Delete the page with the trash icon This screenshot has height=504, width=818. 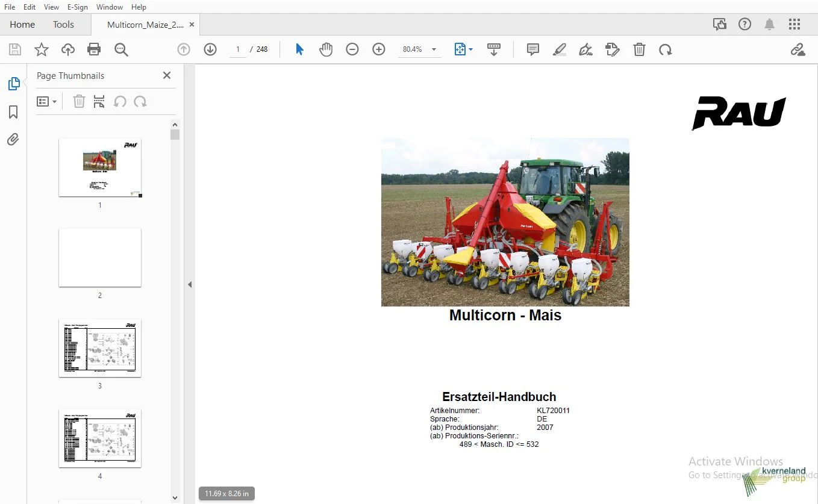tap(639, 49)
